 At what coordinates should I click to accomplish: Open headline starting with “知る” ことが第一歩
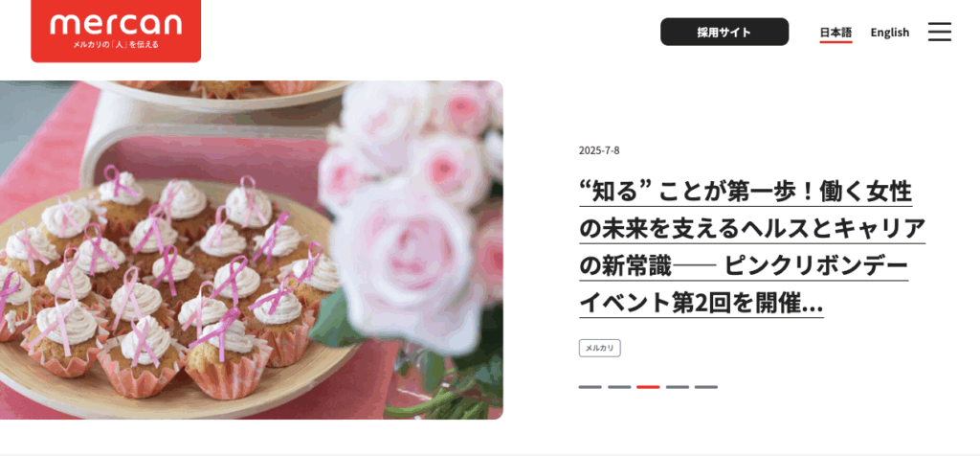(745, 192)
